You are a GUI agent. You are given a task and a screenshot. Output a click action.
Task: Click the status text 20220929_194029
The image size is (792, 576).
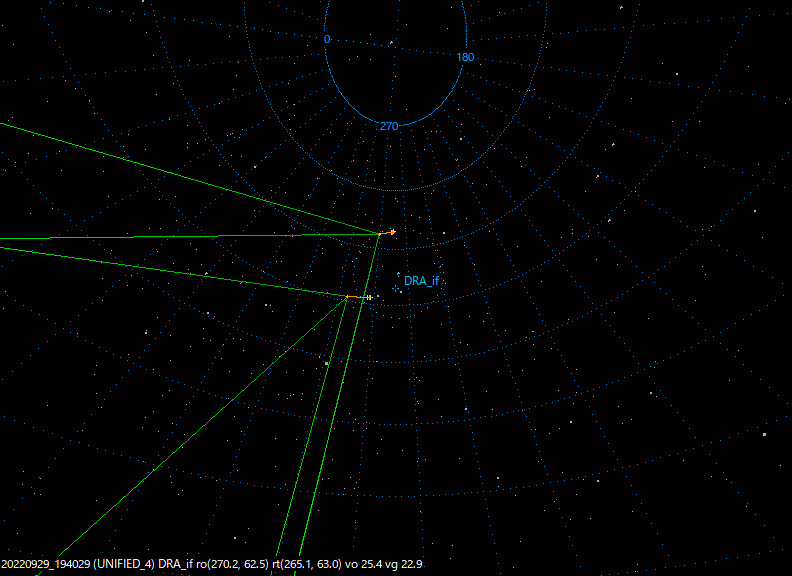[46, 564]
